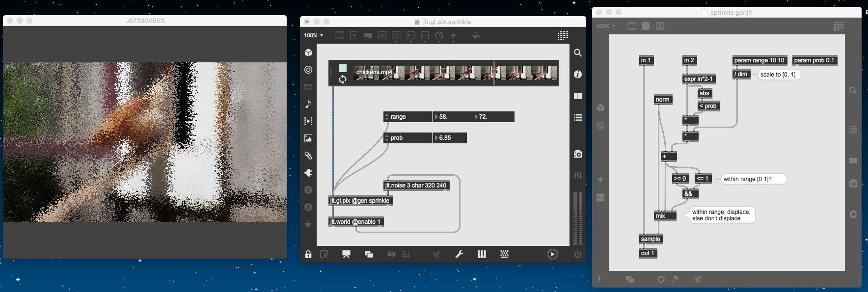Select the 'mix' object in sprinkle.genjit
The height and width of the screenshot is (292, 868).
click(x=665, y=216)
